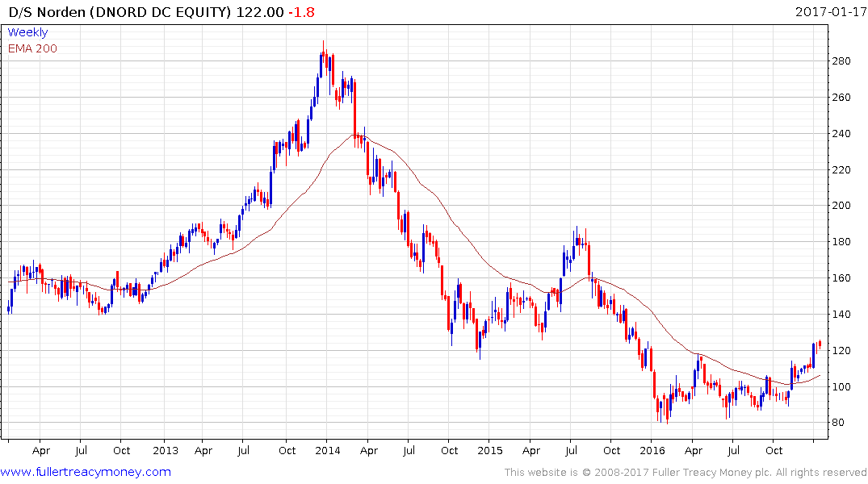Image resolution: width=868 pixels, height=484 pixels.
Task: Click the 120 price axis label
Action: [x=841, y=351]
